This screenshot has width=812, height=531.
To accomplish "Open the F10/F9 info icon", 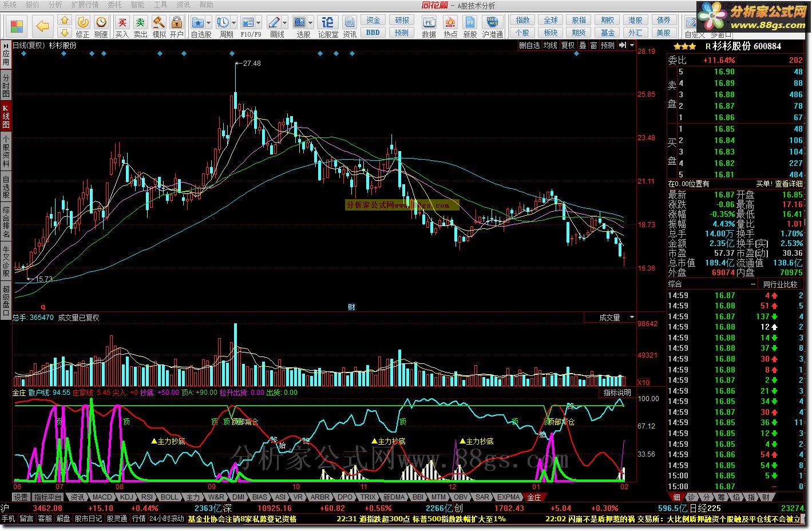I will [x=248, y=22].
